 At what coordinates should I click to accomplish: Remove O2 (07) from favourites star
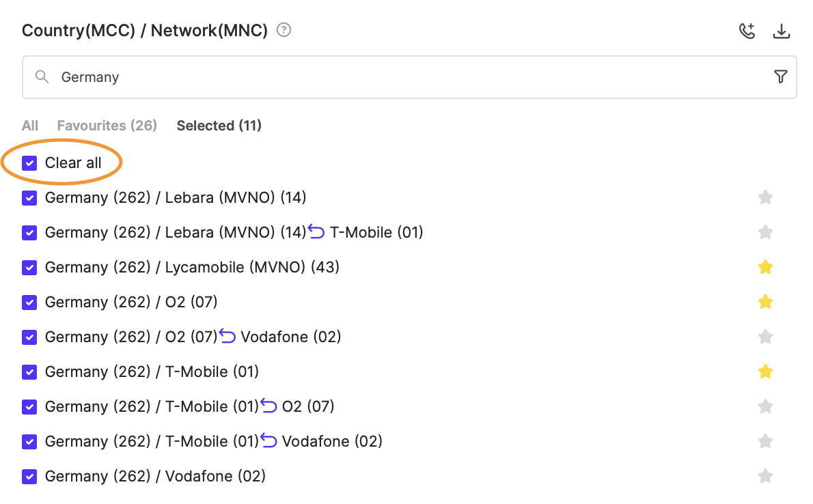pyautogui.click(x=765, y=302)
